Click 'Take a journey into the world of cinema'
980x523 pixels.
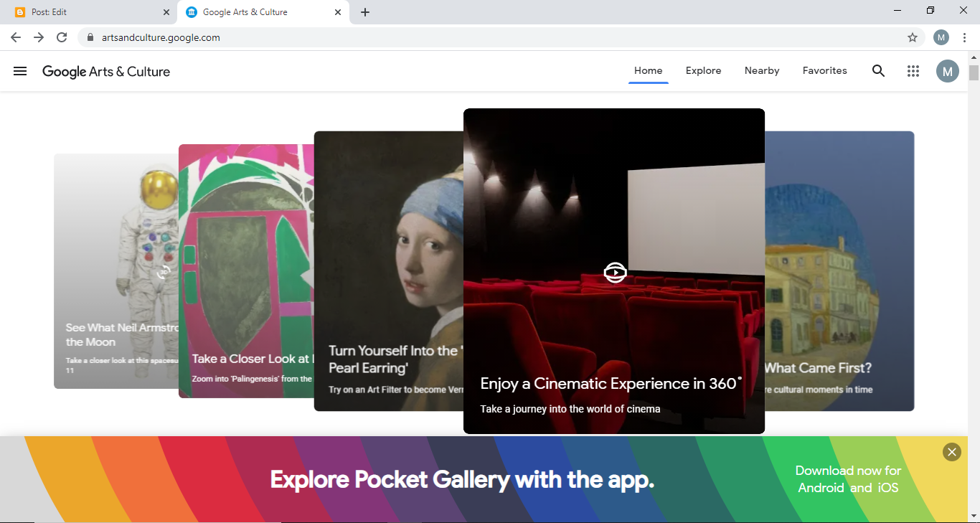tap(570, 409)
